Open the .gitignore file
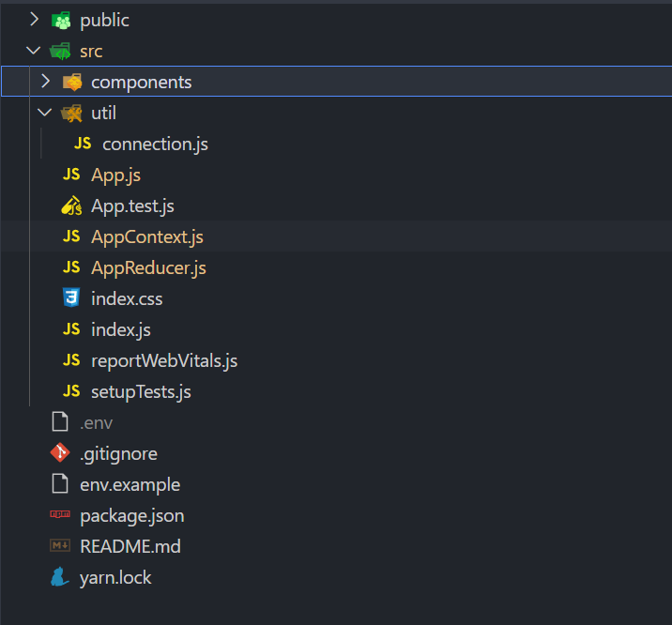The image size is (672, 625). coord(118,453)
